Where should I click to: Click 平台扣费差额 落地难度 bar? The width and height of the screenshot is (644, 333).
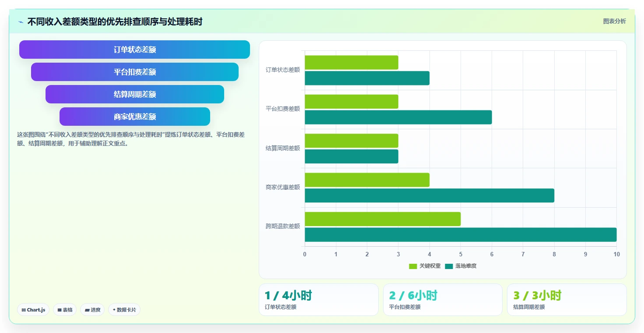tap(398, 117)
